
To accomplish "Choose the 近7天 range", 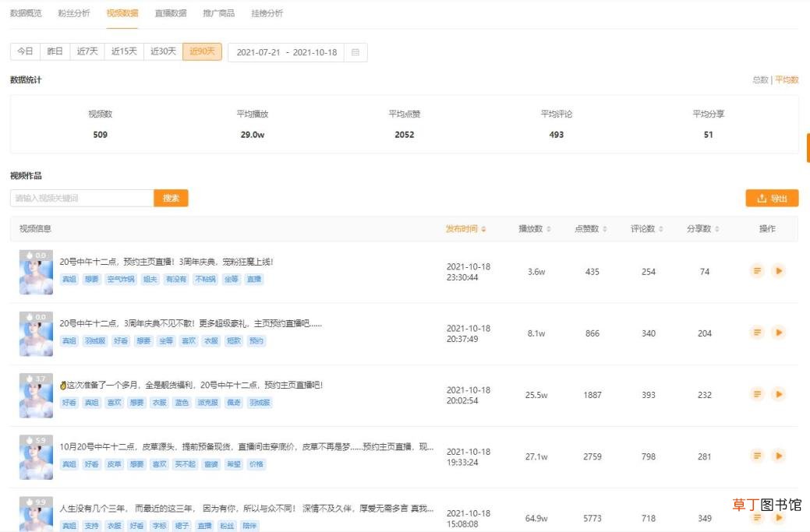I will pyautogui.click(x=87, y=51).
